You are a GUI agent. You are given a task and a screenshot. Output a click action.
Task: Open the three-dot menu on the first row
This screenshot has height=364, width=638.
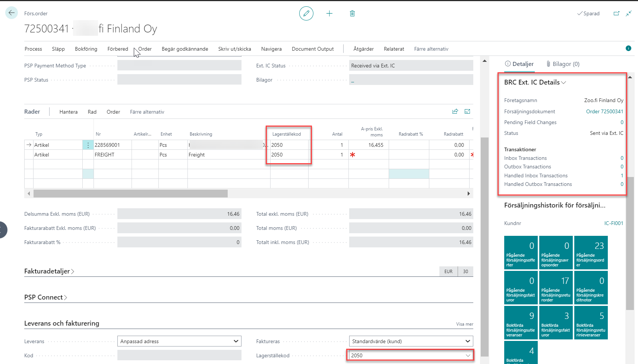click(x=88, y=145)
